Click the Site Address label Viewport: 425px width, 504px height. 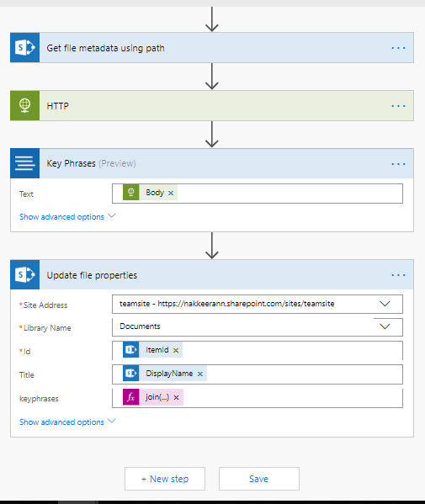45,305
